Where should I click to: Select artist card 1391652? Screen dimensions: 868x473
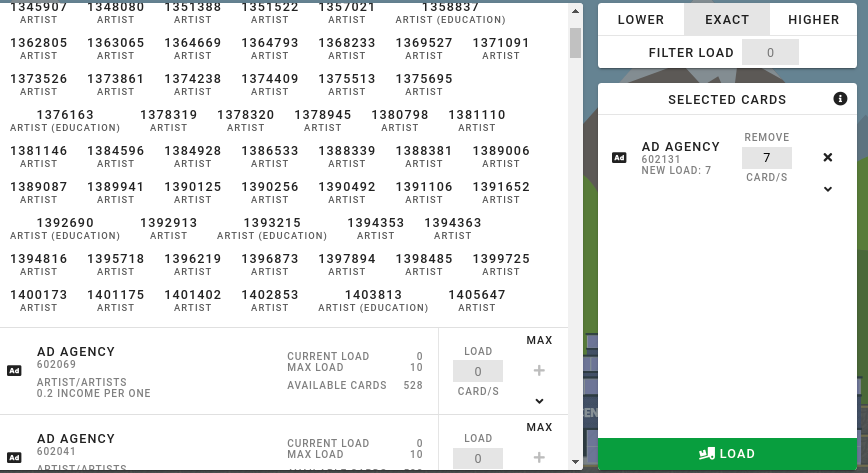(x=500, y=192)
